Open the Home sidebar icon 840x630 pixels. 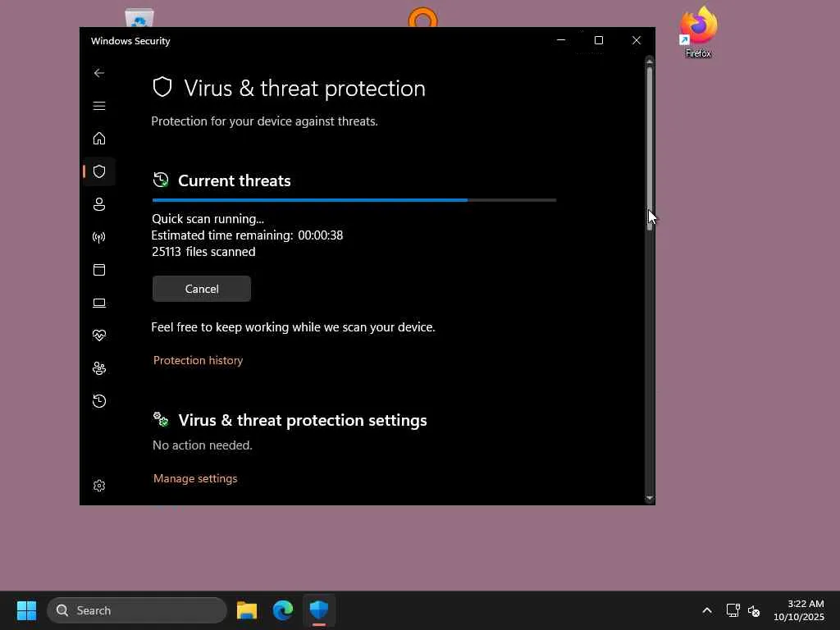point(99,138)
